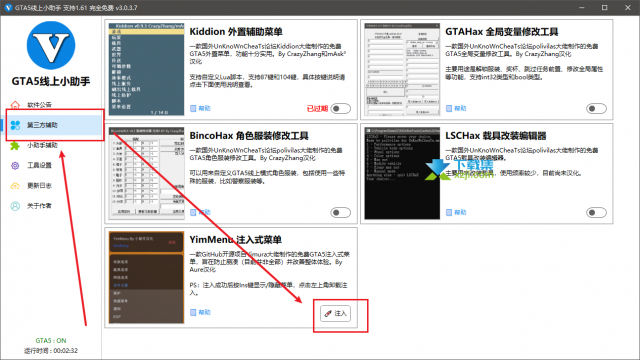Click help document icon in LSCHax card
This screenshot has width=640, height=360.
[x=449, y=212]
